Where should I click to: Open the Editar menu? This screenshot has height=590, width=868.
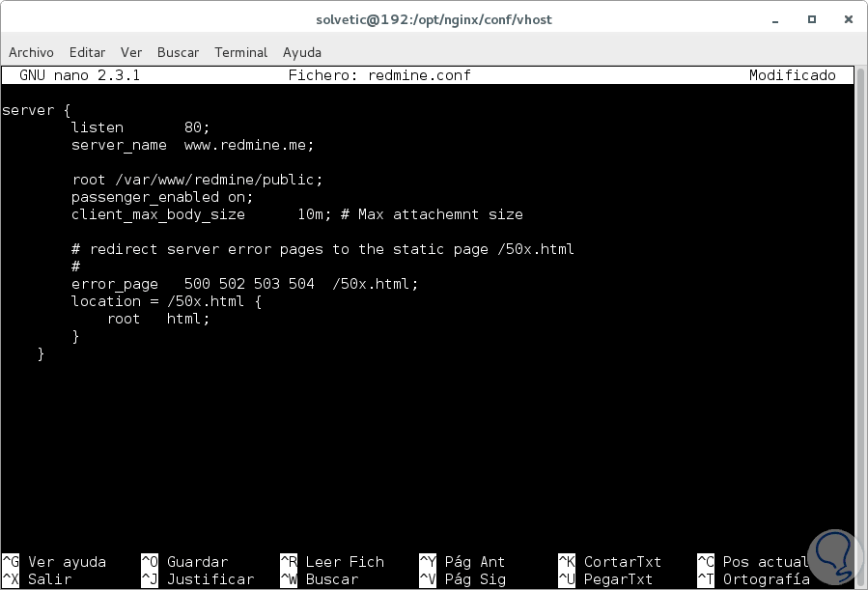[87, 52]
